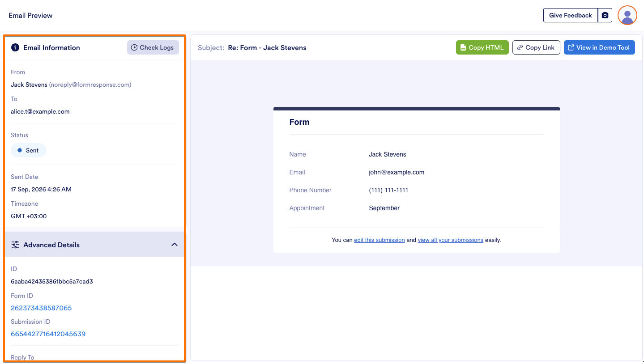
Task: Click the noreply@formresponse.com address
Action: 90,85
